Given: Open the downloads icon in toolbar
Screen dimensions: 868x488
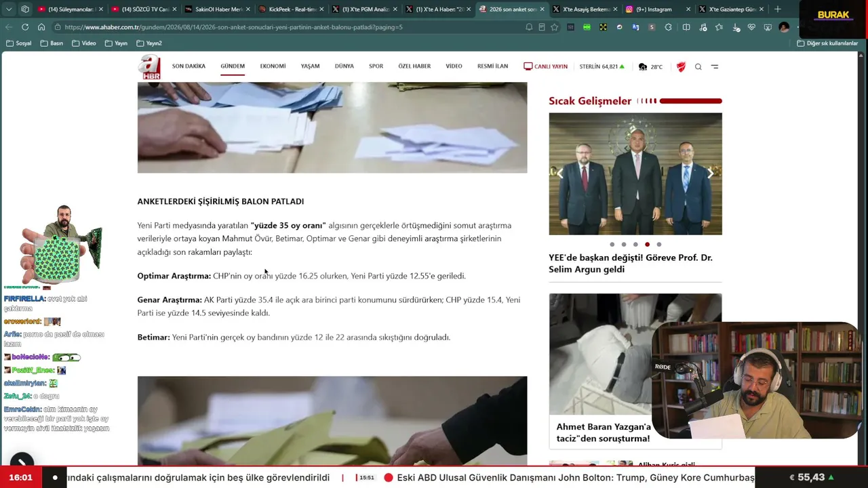Looking at the screenshot, I should (x=735, y=27).
